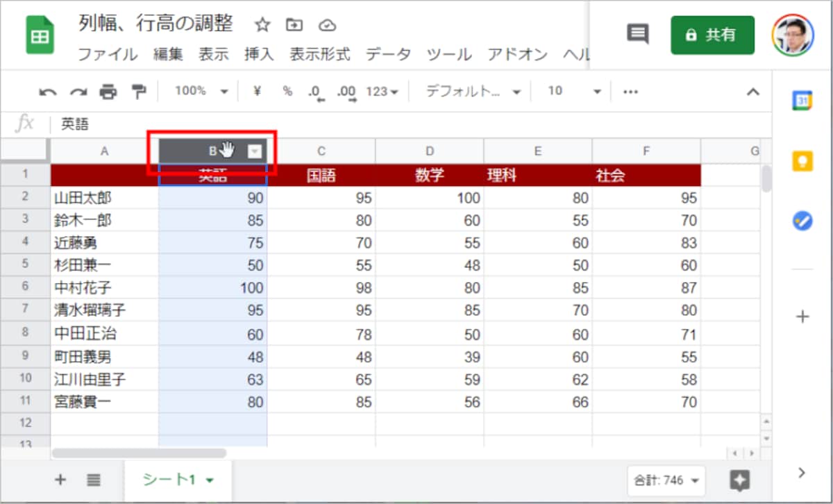The height and width of the screenshot is (504, 833).
Task: Click the 国語 header cell
Action: [321, 176]
